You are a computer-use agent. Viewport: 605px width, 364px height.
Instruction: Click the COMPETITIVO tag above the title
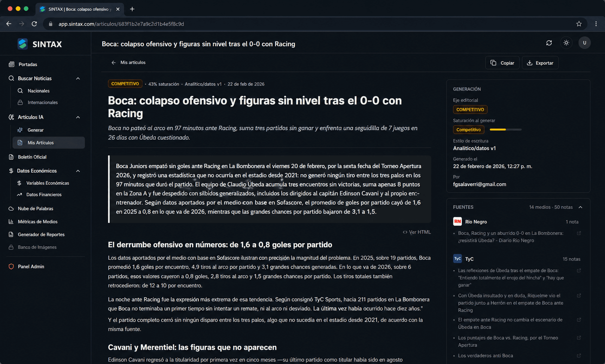click(x=125, y=84)
